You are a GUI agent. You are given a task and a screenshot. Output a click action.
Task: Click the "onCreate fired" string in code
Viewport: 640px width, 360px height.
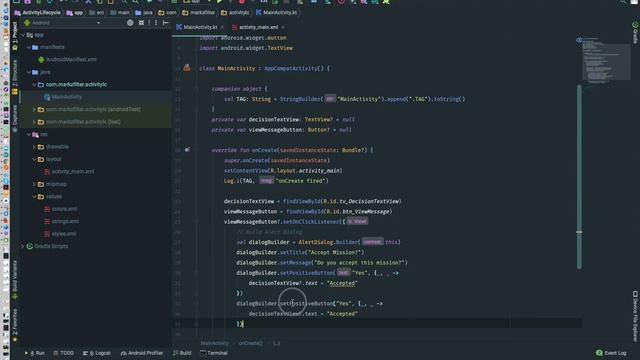click(x=300, y=180)
